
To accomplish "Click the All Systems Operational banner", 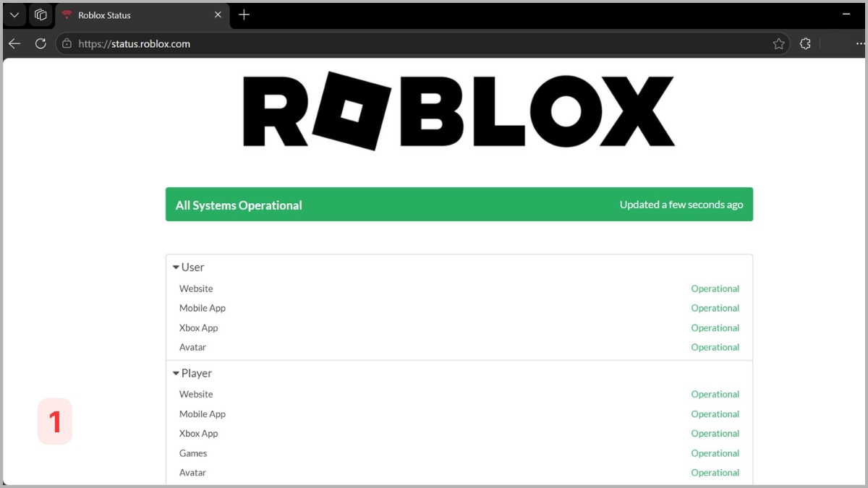I will (x=459, y=205).
